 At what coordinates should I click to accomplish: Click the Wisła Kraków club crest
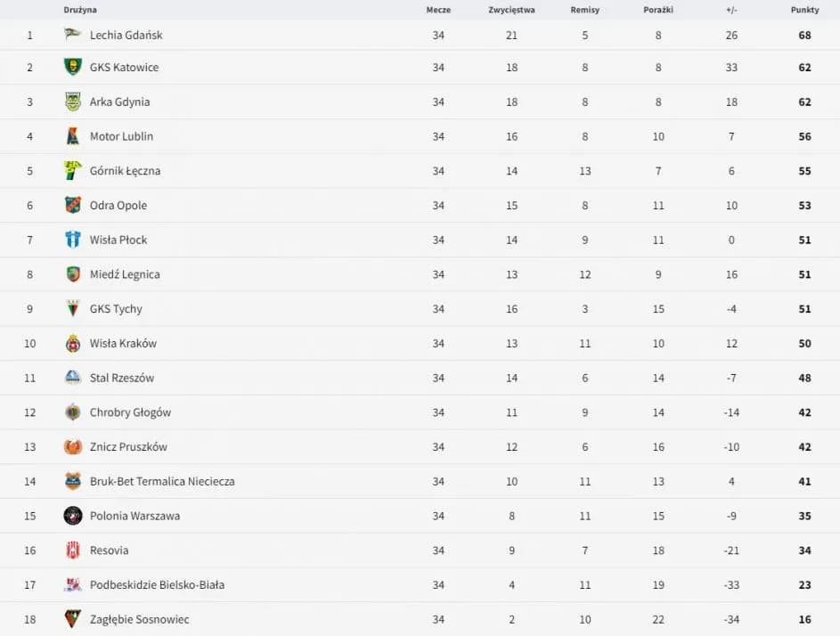pyautogui.click(x=73, y=343)
